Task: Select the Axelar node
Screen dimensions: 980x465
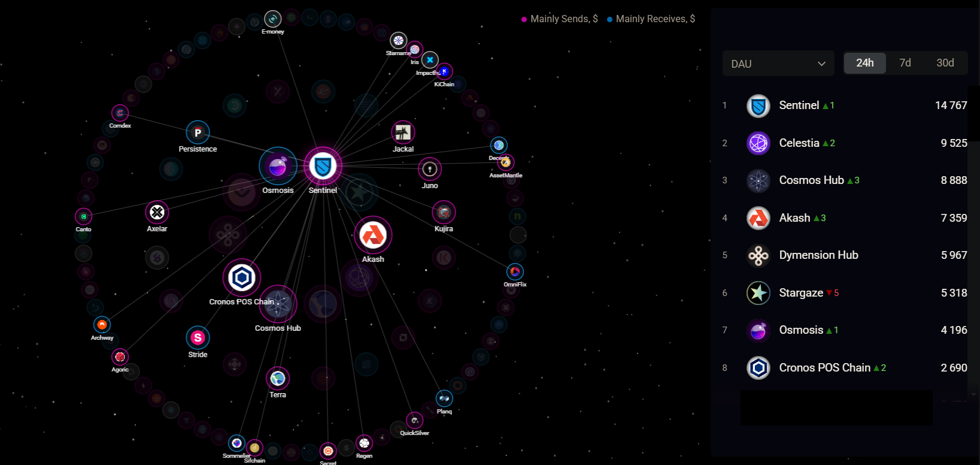Action: [157, 212]
